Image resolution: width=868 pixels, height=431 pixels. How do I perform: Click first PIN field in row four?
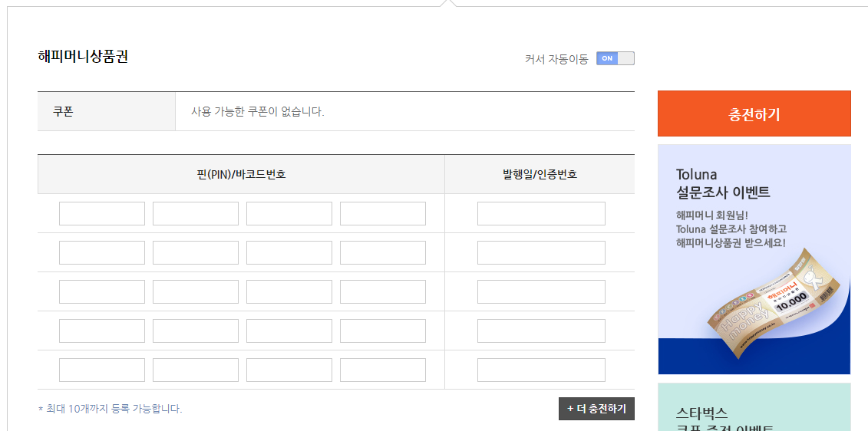click(102, 331)
